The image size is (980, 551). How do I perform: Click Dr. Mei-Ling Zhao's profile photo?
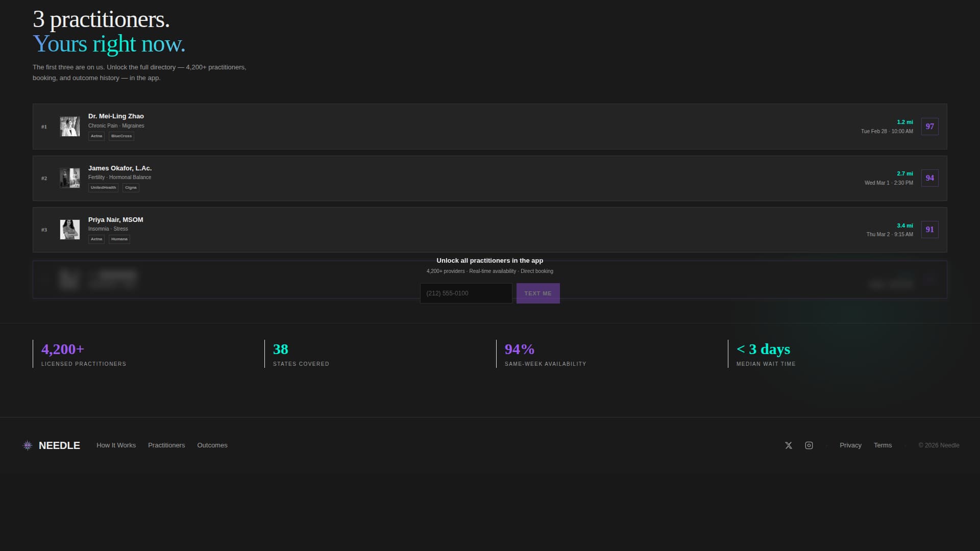point(70,127)
